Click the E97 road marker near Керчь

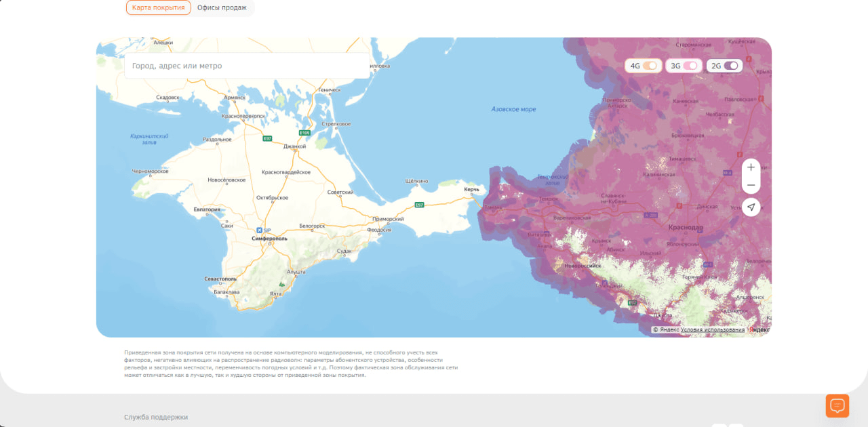coord(420,205)
